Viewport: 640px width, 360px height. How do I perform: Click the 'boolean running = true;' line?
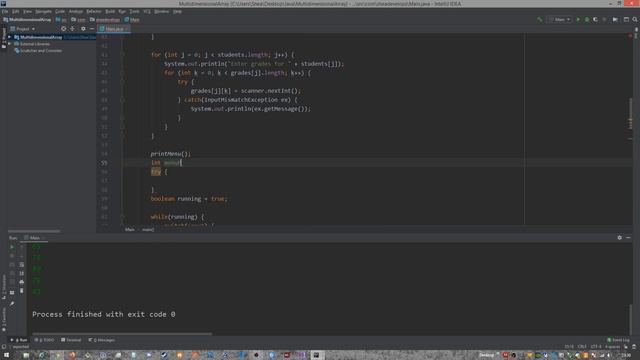189,199
